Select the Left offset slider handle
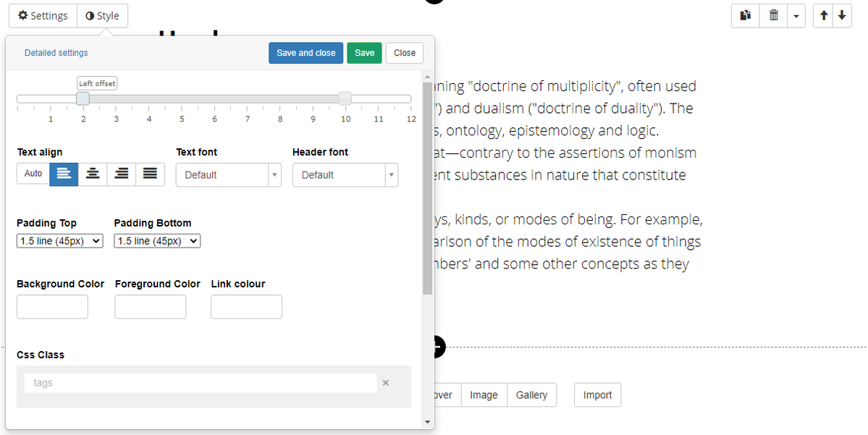Screen dimensions: 868x435 [83, 98]
